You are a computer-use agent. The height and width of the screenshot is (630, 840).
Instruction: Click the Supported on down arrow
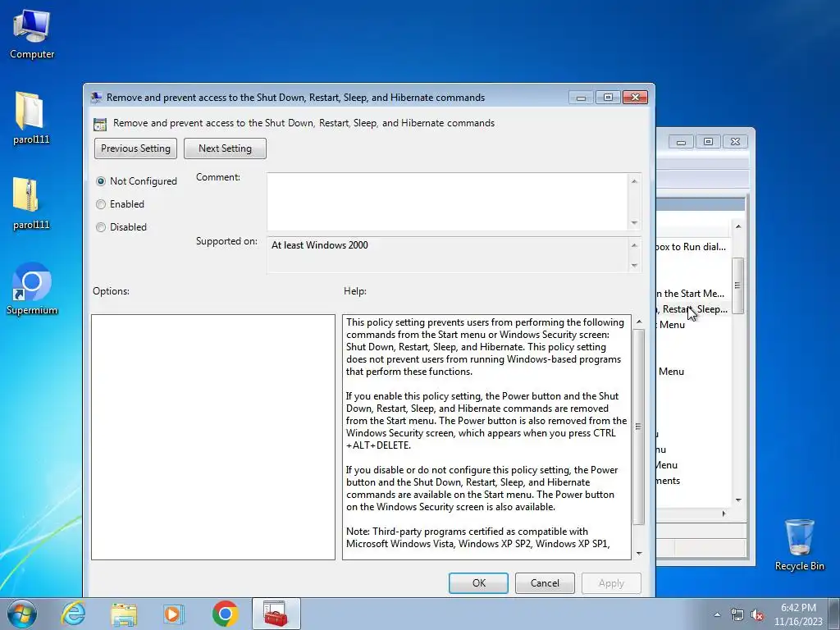(634, 265)
